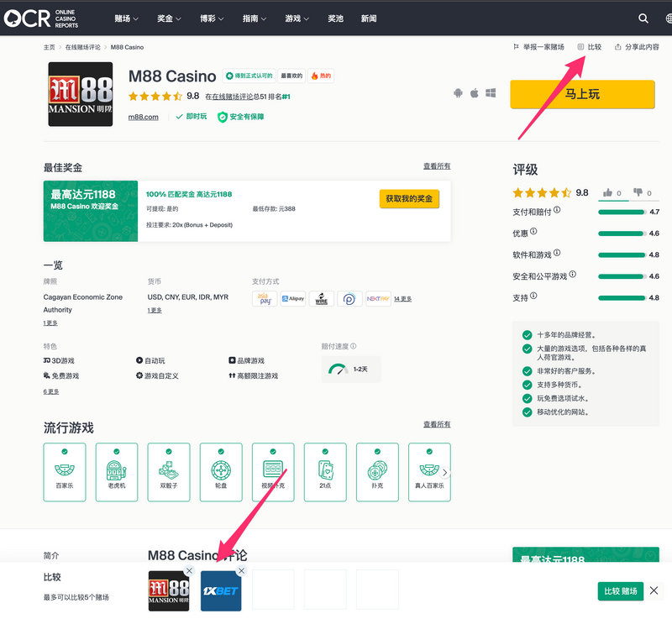
Task: Expand 6更多 features
Action: [x=51, y=391]
